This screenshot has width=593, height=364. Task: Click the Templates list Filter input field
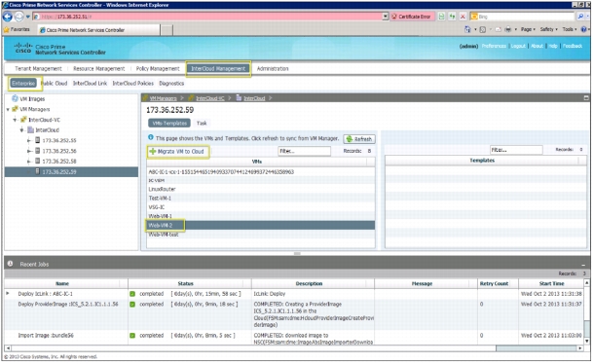516,150
